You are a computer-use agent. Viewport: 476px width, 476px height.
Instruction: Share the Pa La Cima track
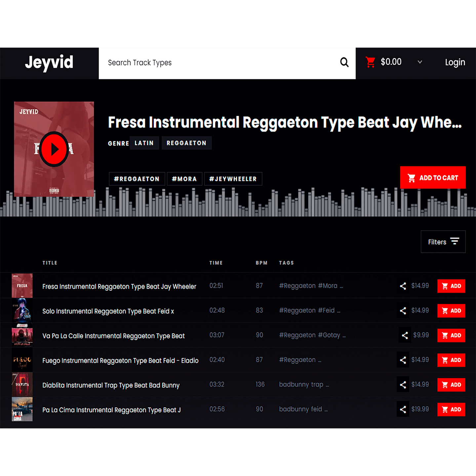point(403,410)
